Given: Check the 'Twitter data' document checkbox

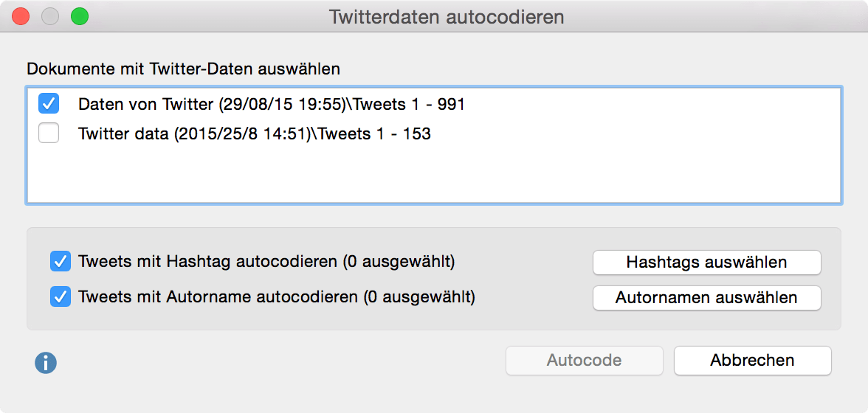Looking at the screenshot, I should tap(49, 134).
